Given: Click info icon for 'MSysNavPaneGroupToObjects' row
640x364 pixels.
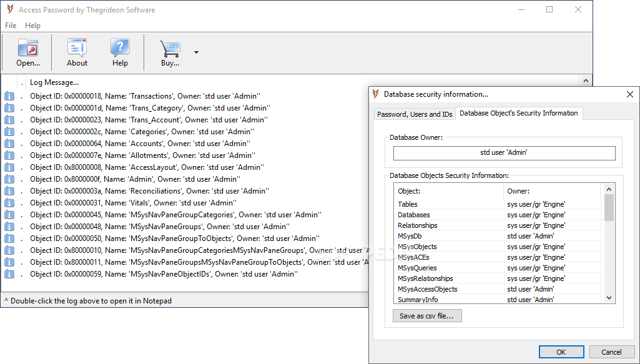Looking at the screenshot, I should pyautogui.click(x=9, y=239).
